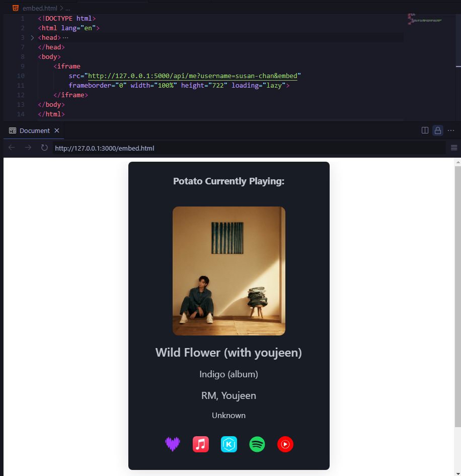Toggle the editor group lock
This screenshot has width=461, height=476.
click(438, 130)
